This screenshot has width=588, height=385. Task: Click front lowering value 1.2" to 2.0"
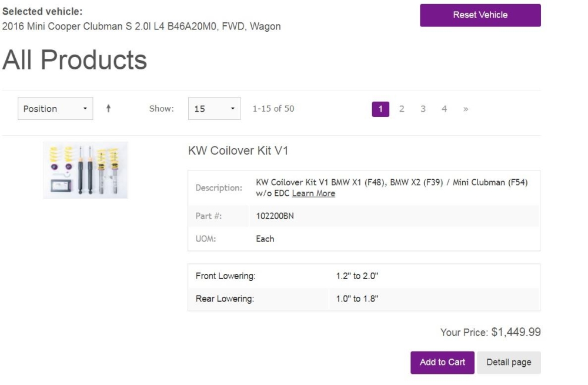357,276
